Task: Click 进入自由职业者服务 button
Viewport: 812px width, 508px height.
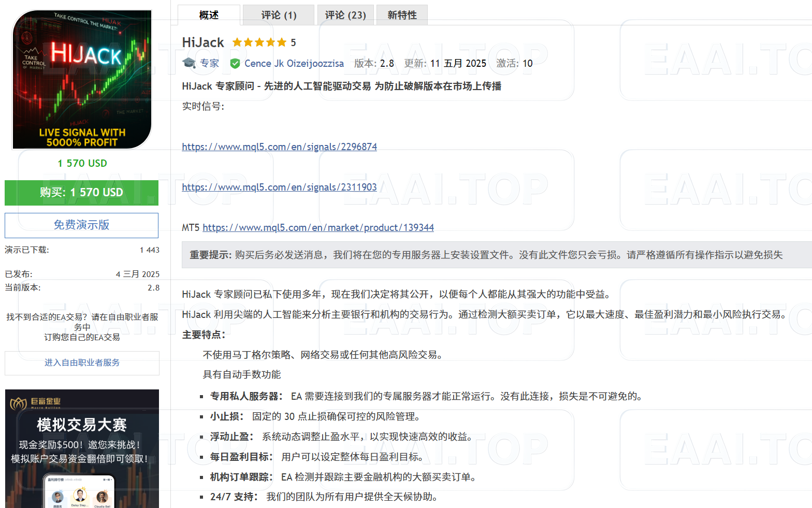Action: pos(82,363)
